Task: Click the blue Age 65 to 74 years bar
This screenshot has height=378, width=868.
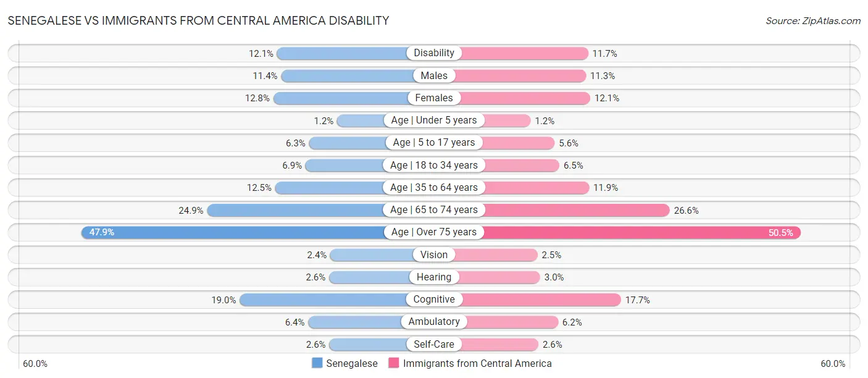Action: pos(296,210)
